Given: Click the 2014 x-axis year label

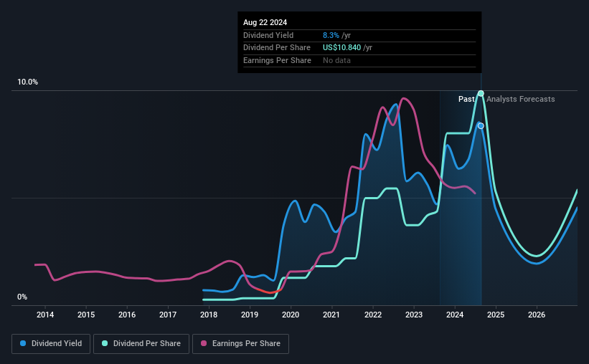Looking at the screenshot, I should pos(45,315).
